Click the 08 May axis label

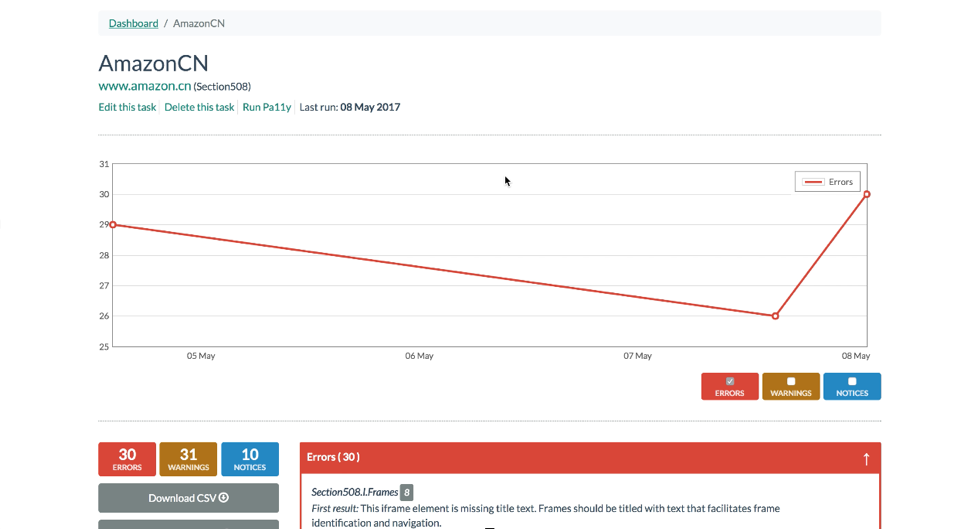(856, 356)
